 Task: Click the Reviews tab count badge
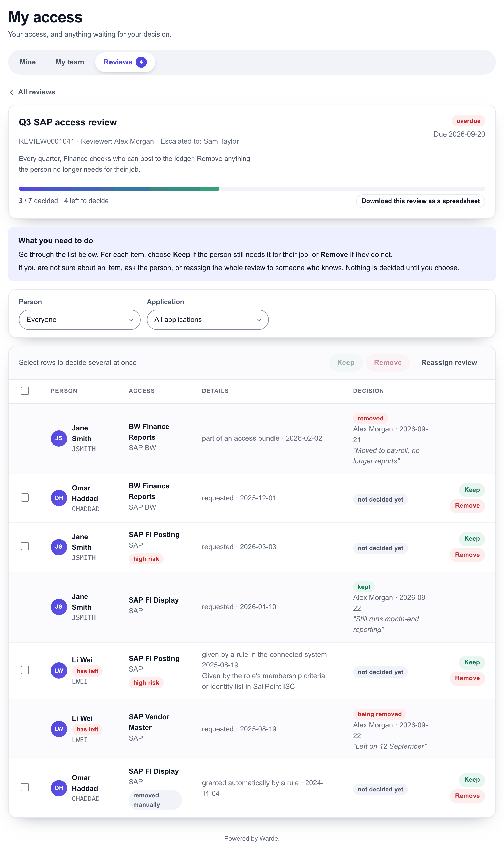pos(141,62)
